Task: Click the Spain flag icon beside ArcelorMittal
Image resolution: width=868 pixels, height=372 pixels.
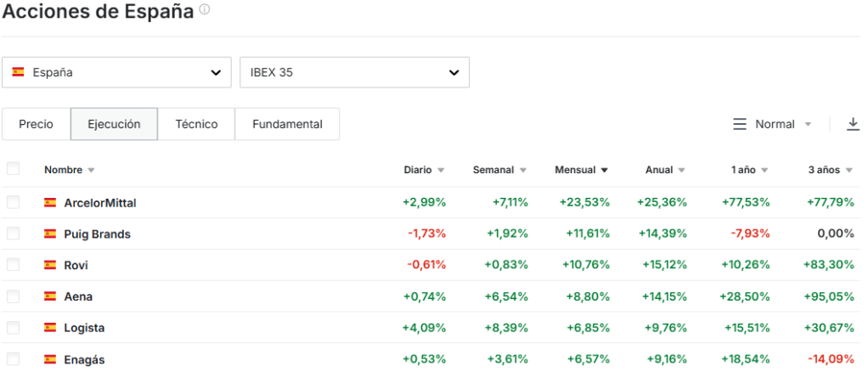Action: tap(50, 203)
